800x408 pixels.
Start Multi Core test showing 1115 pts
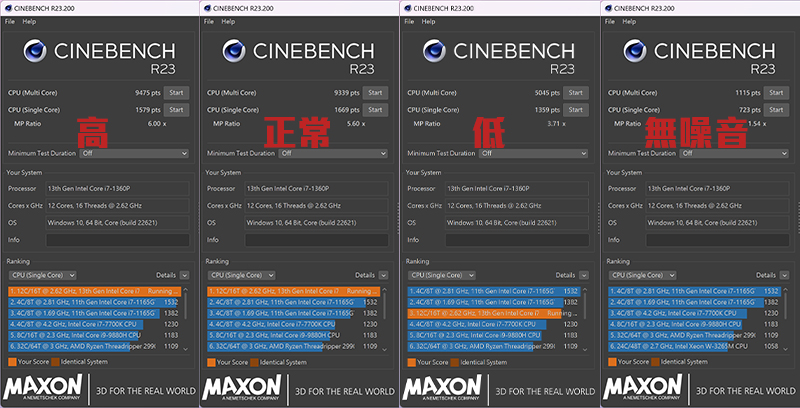(x=777, y=93)
